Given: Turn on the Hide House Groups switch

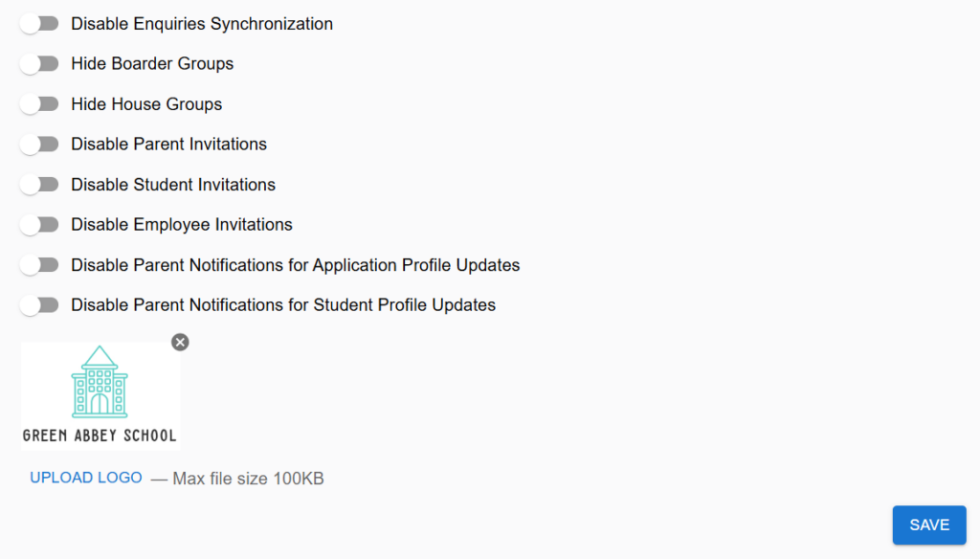Looking at the screenshot, I should click(38, 103).
